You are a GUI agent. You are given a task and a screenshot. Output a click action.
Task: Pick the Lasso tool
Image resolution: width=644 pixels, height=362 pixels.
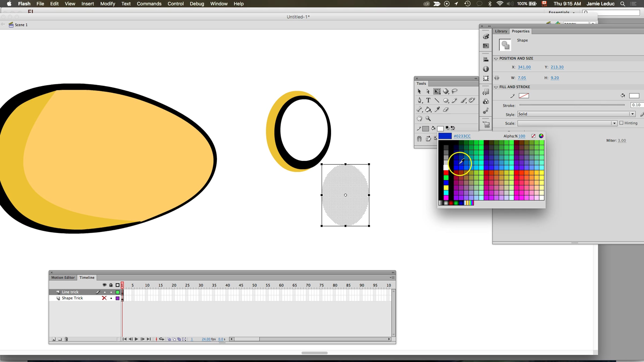tap(454, 91)
